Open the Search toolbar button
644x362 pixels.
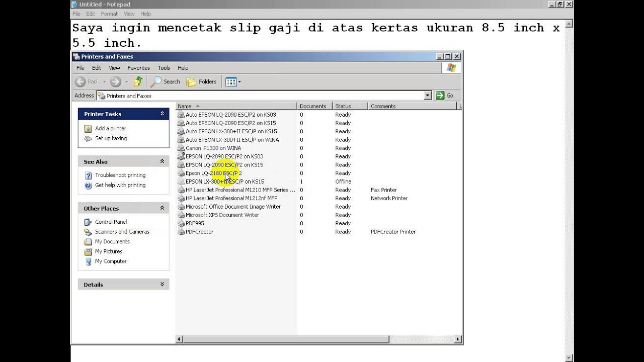166,81
